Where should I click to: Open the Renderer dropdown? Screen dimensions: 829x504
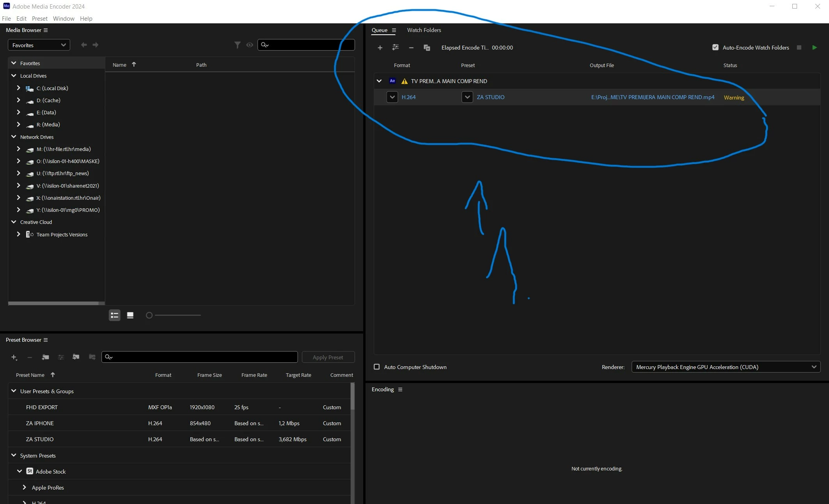(726, 367)
